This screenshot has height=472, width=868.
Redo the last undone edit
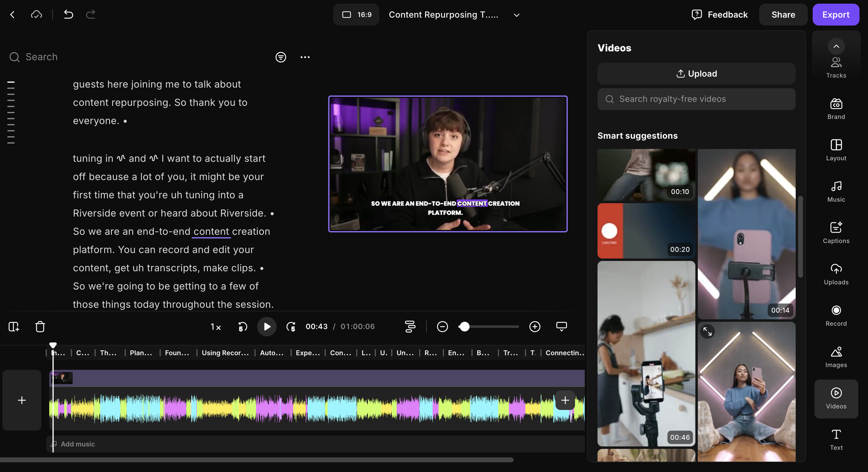click(91, 15)
